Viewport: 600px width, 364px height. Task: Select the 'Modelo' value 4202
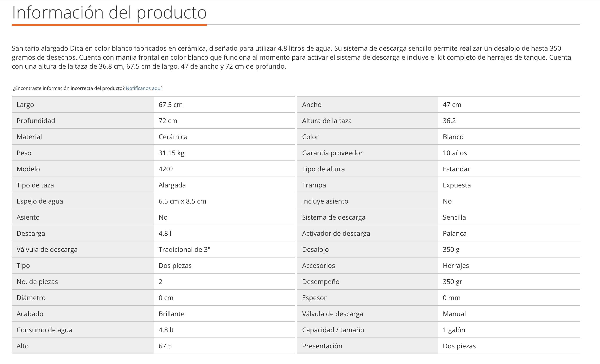coord(166,169)
